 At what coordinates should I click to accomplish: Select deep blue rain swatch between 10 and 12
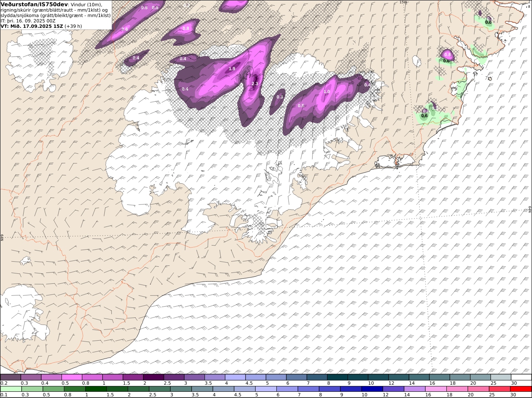pyautogui.click(x=372, y=389)
